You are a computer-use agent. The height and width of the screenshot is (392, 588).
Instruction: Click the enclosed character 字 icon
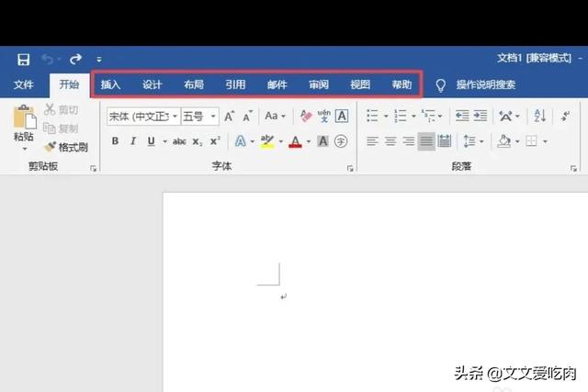341,141
